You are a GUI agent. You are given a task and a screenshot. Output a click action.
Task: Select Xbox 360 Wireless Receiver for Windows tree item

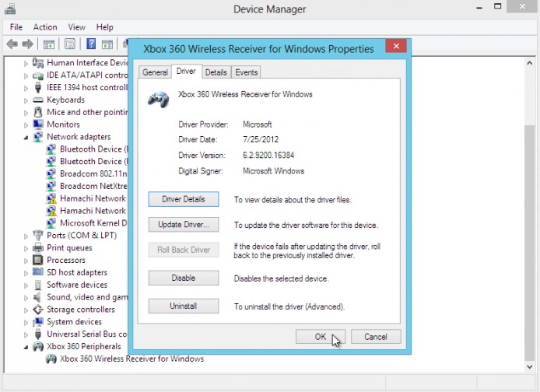(x=131, y=359)
